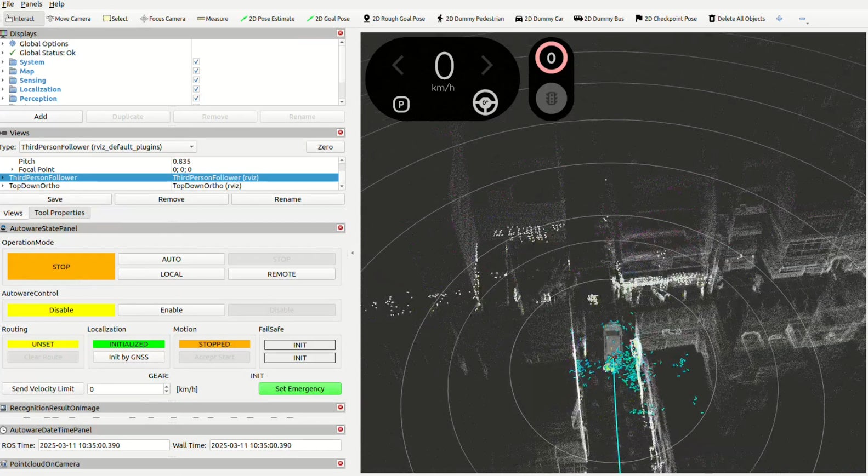The image size is (868, 476).
Task: Click the velocity limit input field
Action: point(126,389)
